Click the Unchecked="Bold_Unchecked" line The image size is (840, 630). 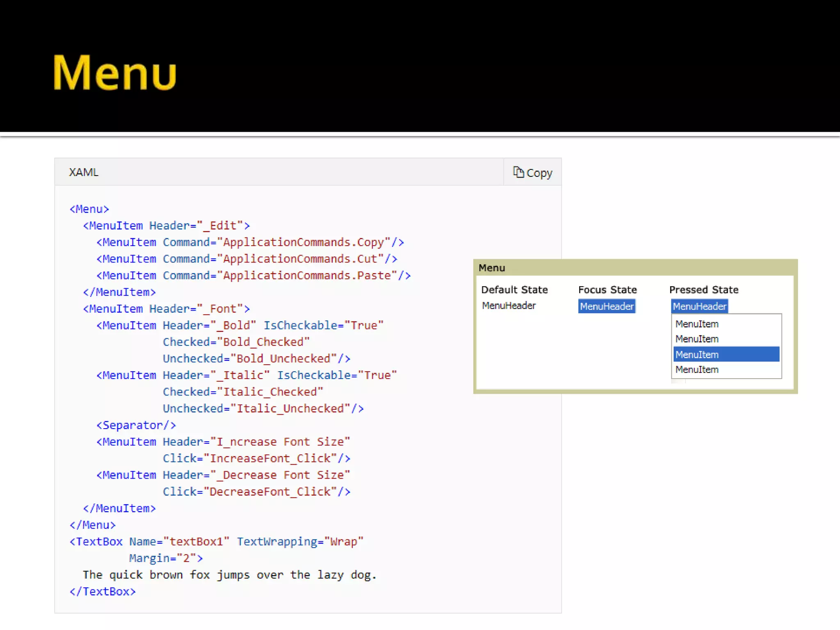256,359
